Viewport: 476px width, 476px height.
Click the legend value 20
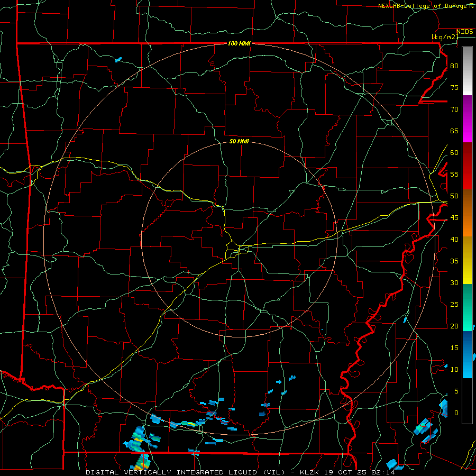point(454,326)
